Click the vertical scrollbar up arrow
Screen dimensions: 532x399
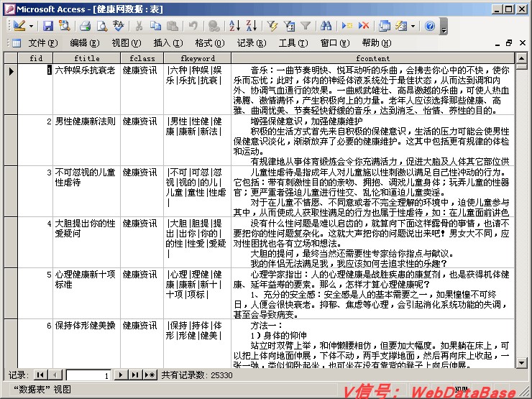(522, 58)
